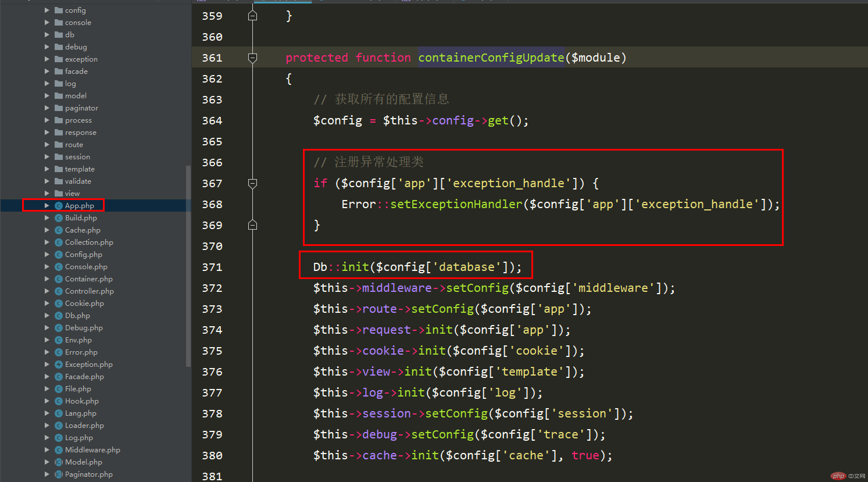Click the true keyword on line 380

pos(585,455)
